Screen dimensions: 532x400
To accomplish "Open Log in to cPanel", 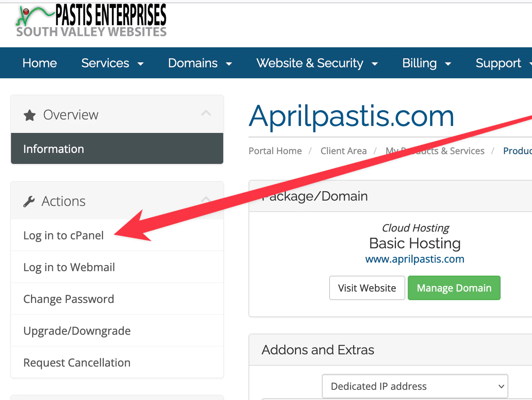I will tap(63, 235).
